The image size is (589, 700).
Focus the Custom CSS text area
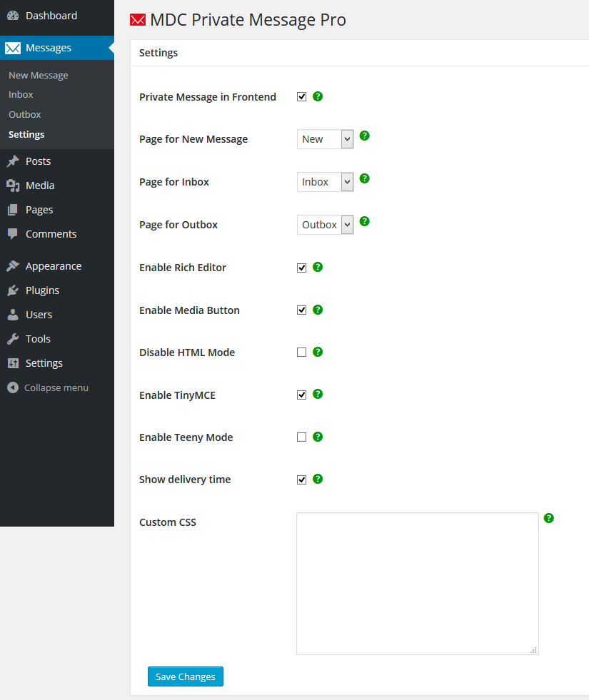pyautogui.click(x=418, y=584)
